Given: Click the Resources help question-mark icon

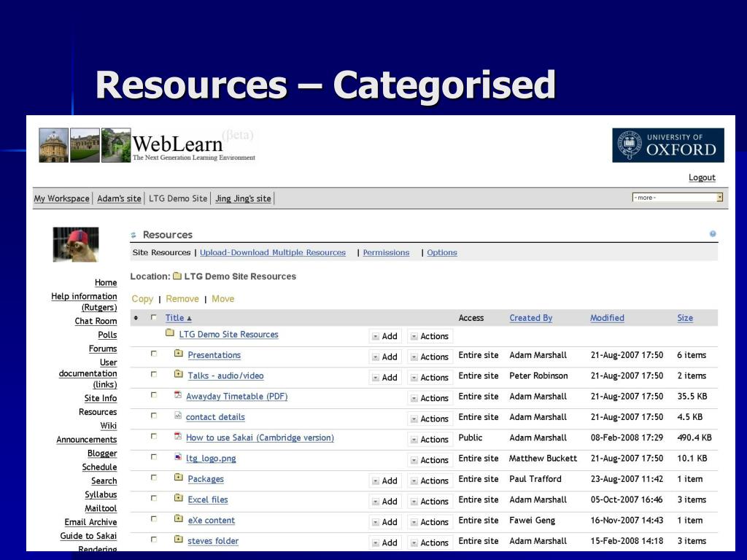Looking at the screenshot, I should tap(713, 234).
